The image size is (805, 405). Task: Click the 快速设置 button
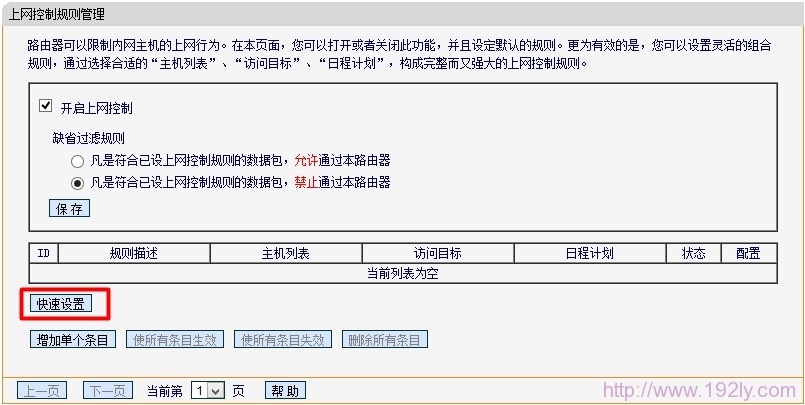tap(61, 304)
